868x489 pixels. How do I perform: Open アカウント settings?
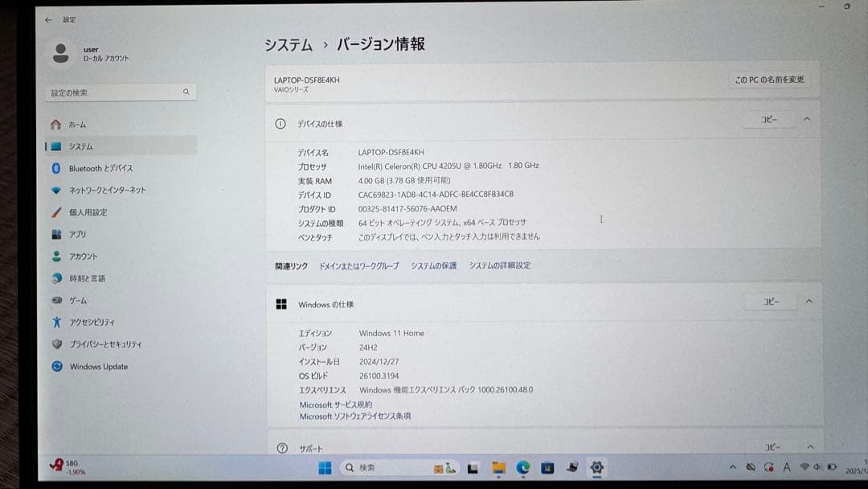121,257
